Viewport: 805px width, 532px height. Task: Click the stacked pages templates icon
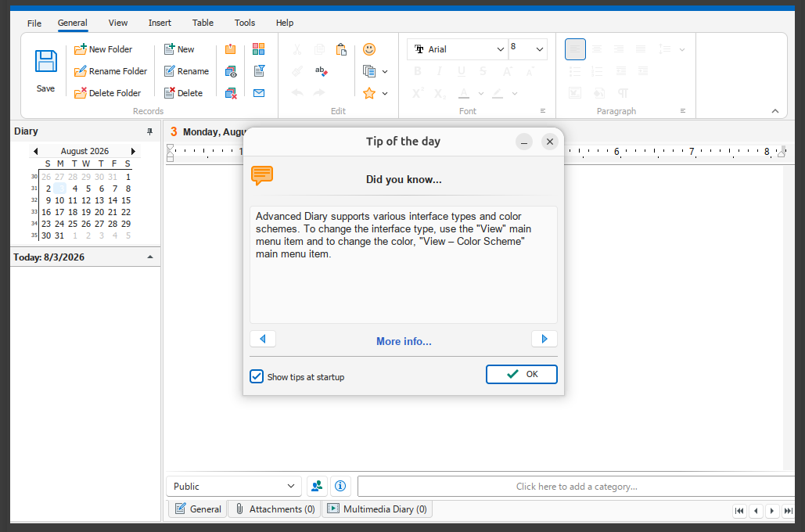pyautogui.click(x=369, y=71)
